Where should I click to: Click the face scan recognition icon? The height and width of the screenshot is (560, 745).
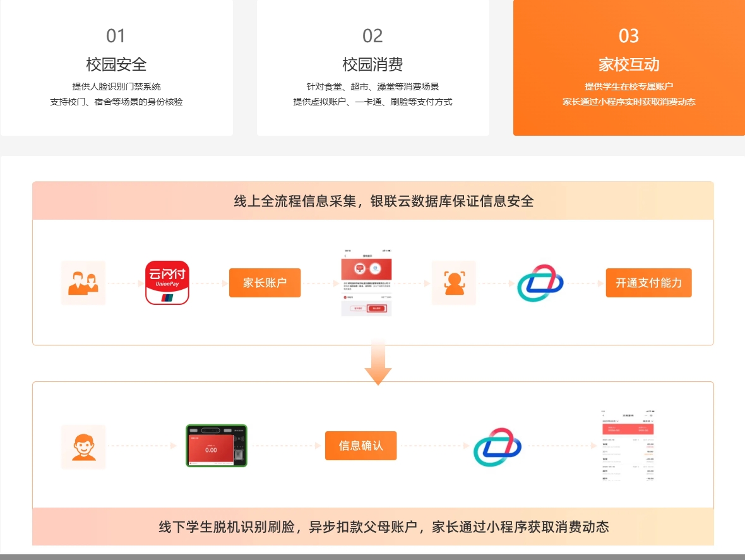pos(453,283)
